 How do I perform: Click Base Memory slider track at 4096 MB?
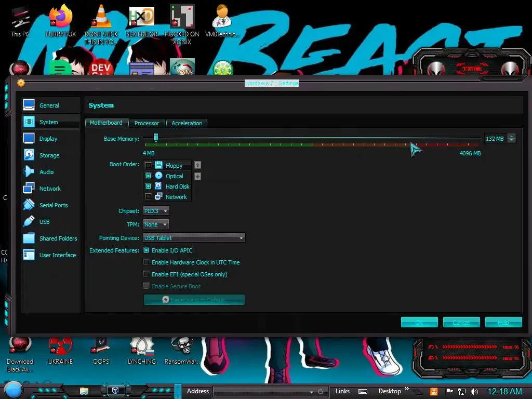click(480, 137)
